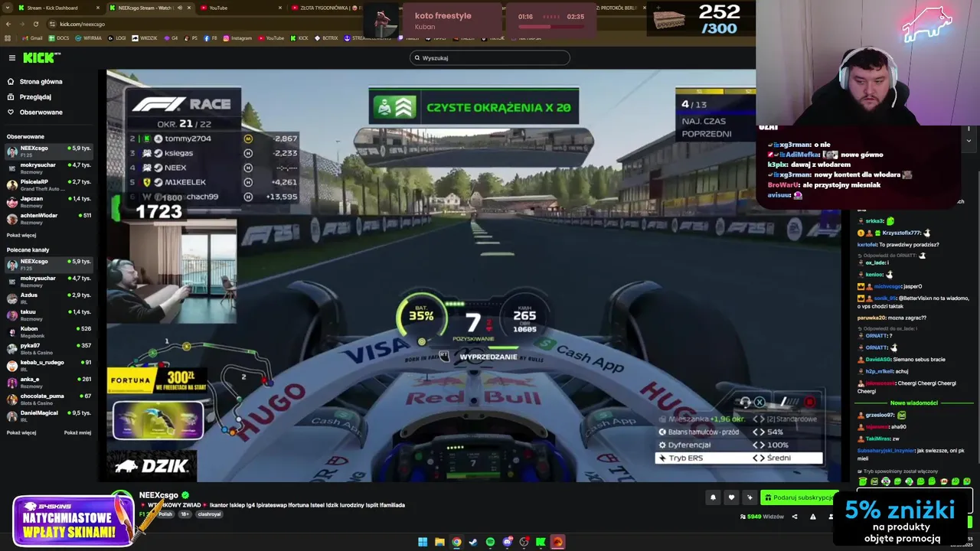Open the Kick hamburger menu
The image size is (980, 551).
click(11, 57)
